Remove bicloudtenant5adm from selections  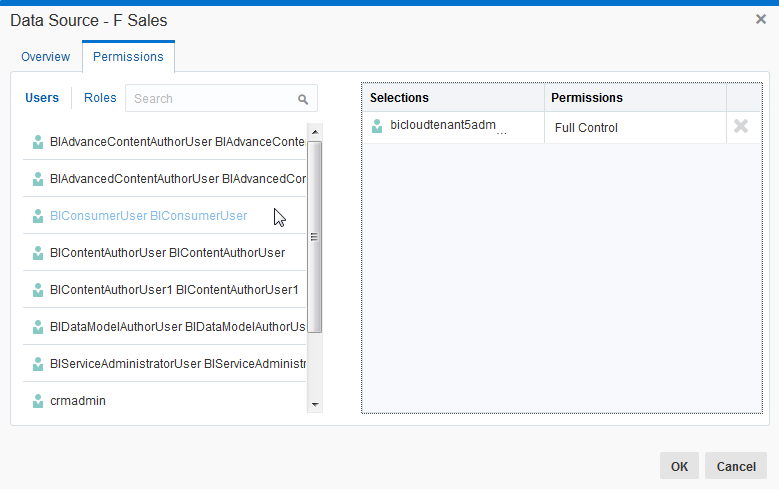[741, 126]
